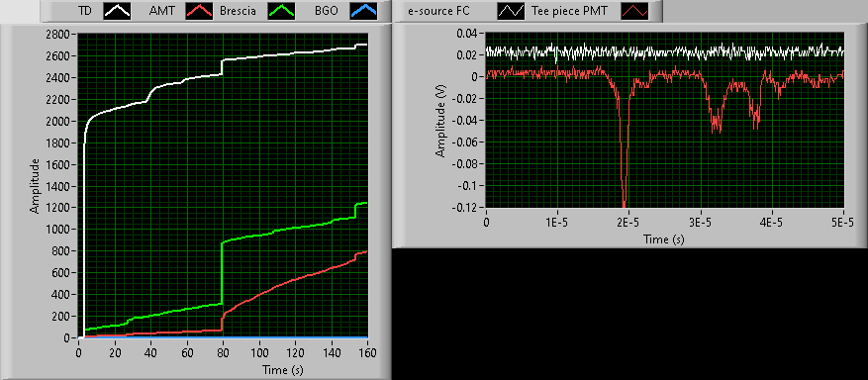Click the BGO blue plot legend icon
Image resolution: width=868 pixels, height=380 pixels.
pos(363,11)
